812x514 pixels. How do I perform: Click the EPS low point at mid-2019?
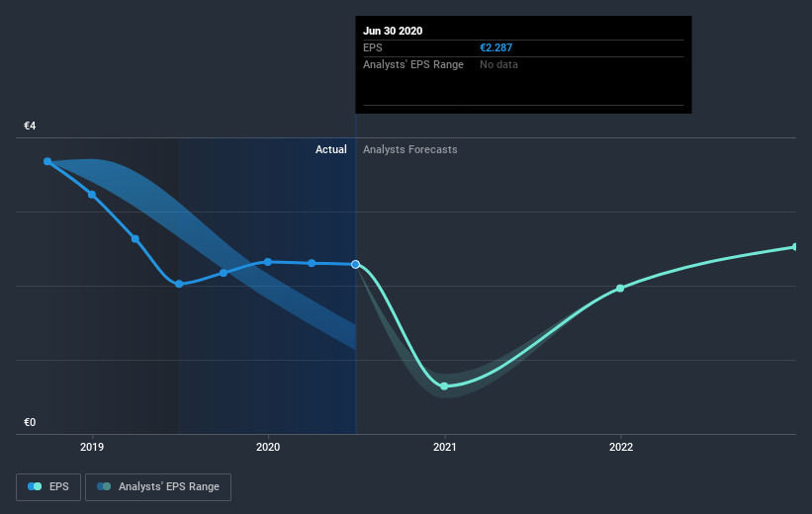179,284
